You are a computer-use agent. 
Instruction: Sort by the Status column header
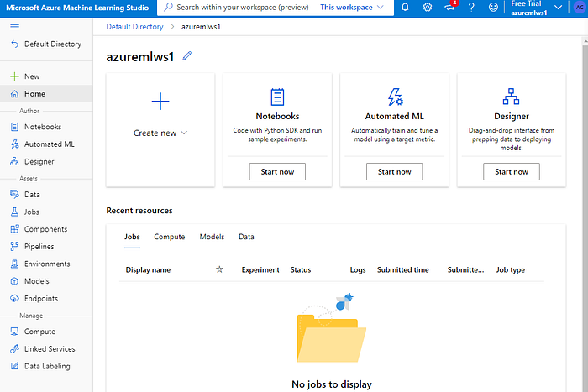coord(301,269)
